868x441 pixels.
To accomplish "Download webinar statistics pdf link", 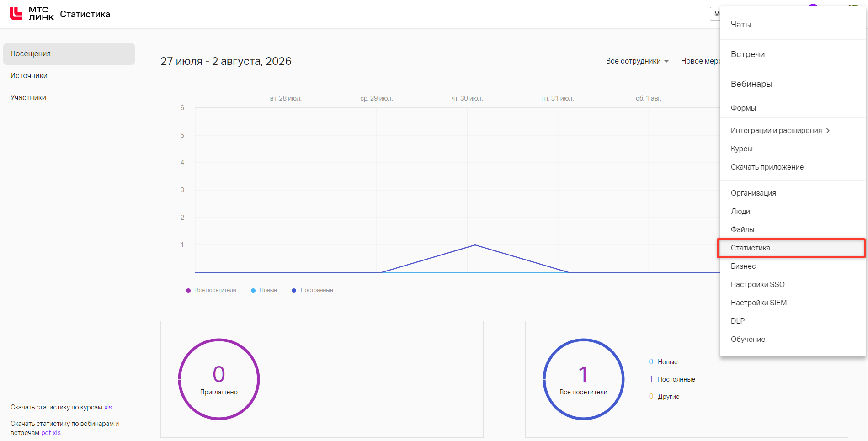I will [x=46, y=433].
